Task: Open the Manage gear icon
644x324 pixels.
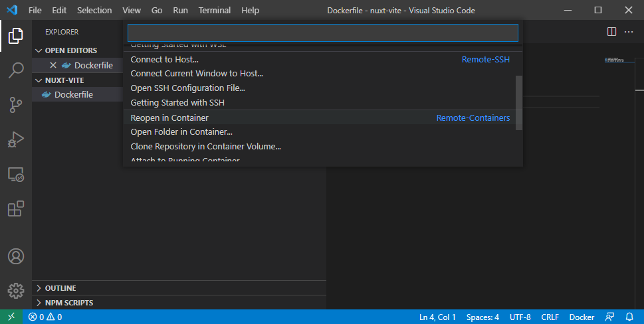Action: click(x=15, y=291)
